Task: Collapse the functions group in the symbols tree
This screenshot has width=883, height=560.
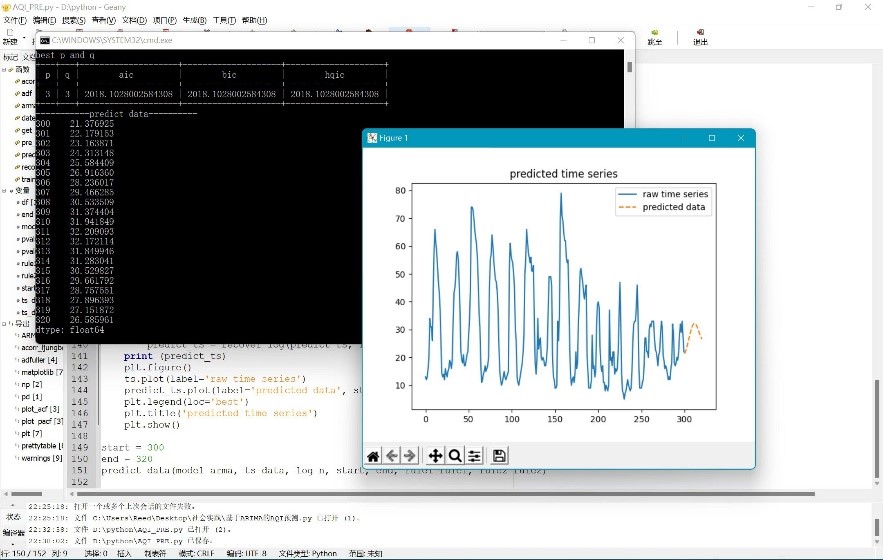Action: coord(4,69)
